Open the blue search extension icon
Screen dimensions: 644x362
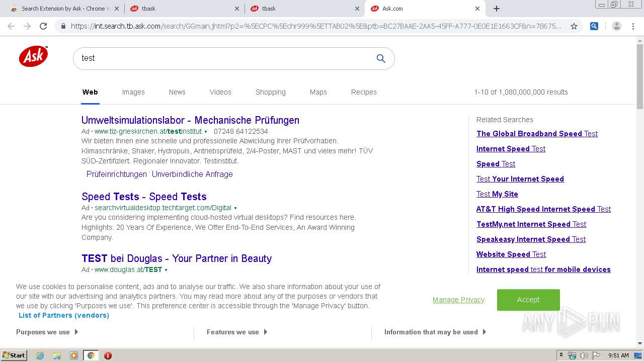594,26
